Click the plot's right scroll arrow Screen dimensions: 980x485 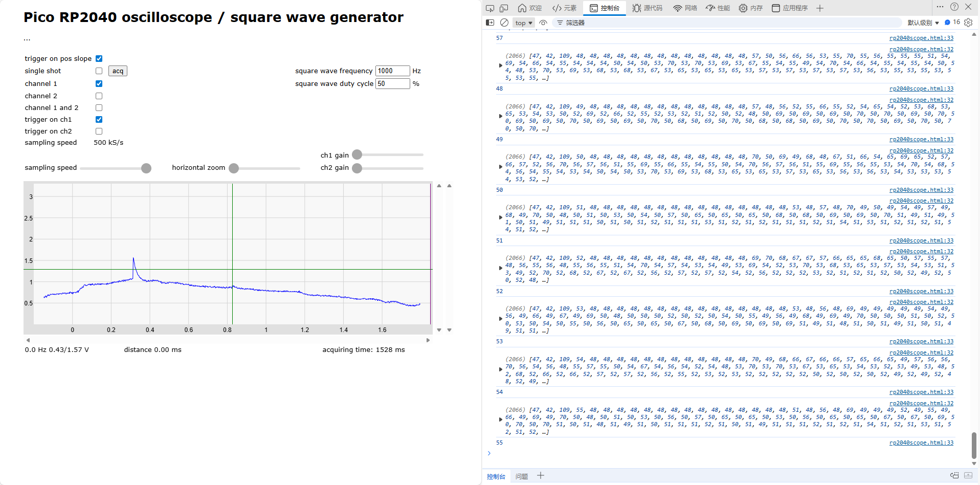tap(428, 340)
